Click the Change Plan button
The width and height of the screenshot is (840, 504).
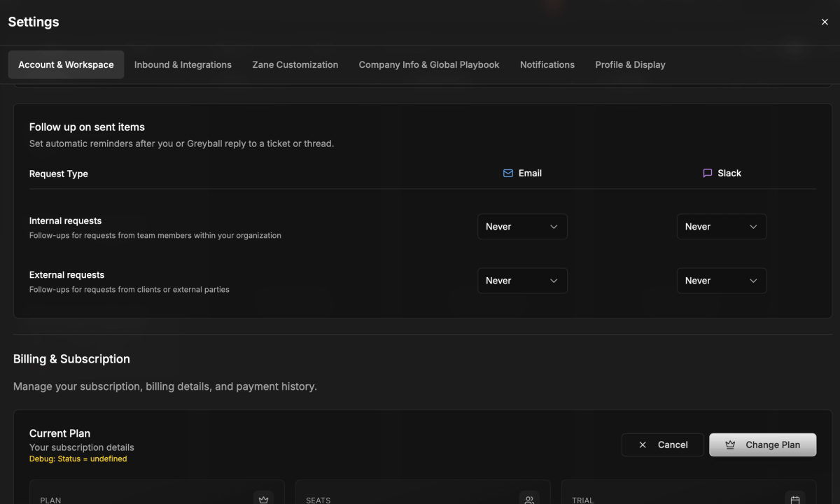point(762,444)
